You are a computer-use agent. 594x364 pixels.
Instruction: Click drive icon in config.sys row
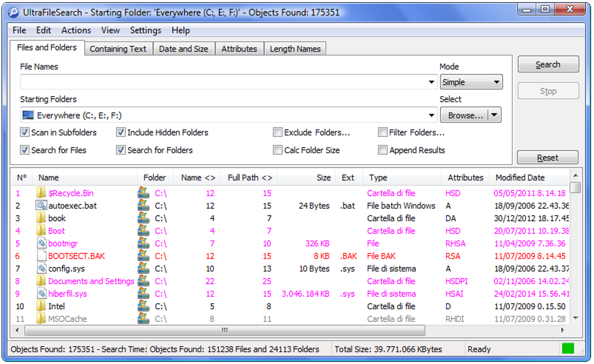143,268
